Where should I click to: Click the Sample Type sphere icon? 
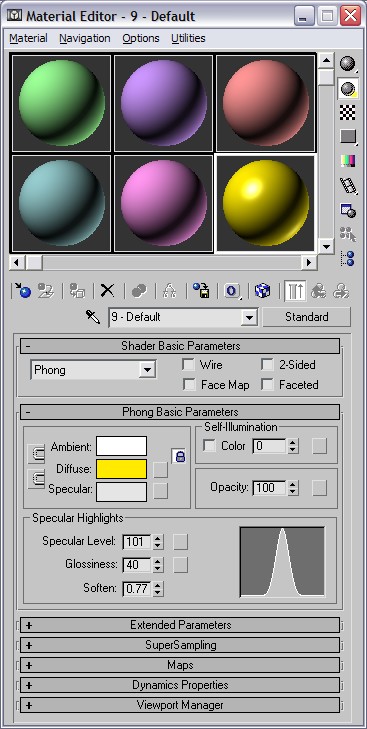tap(347, 64)
